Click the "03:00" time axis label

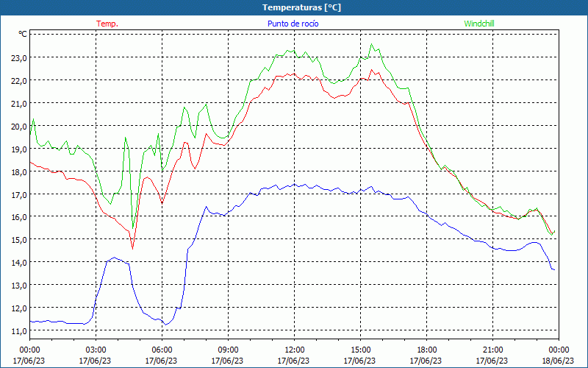(x=96, y=350)
